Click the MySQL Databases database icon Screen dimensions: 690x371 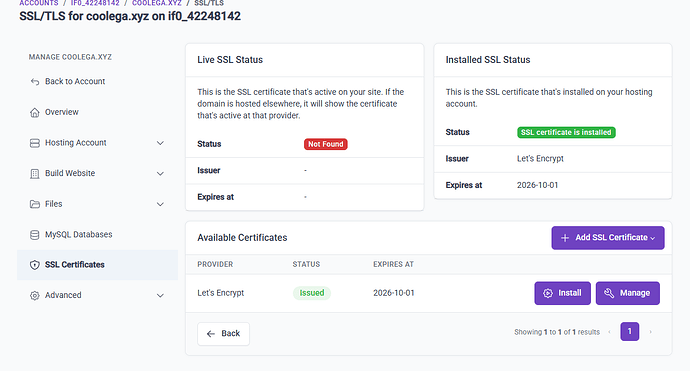(x=35, y=235)
